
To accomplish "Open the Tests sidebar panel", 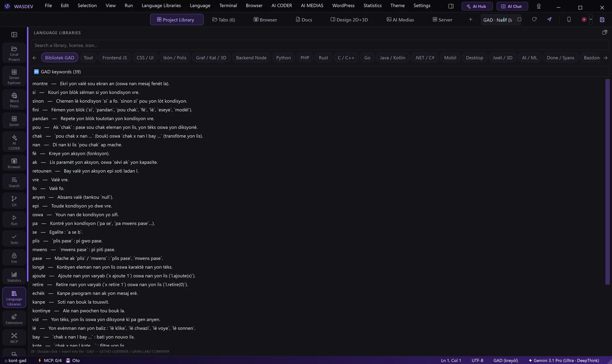I will click(x=14, y=239).
